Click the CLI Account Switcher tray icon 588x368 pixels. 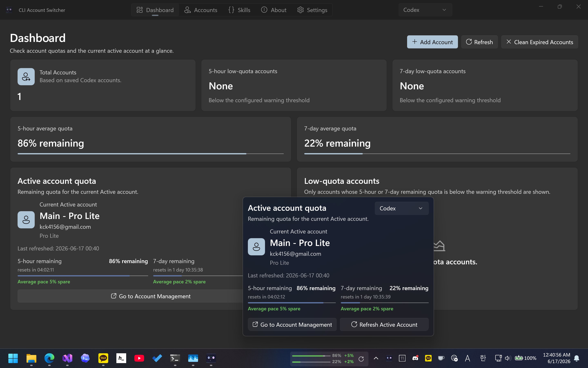pyautogui.click(x=389, y=358)
